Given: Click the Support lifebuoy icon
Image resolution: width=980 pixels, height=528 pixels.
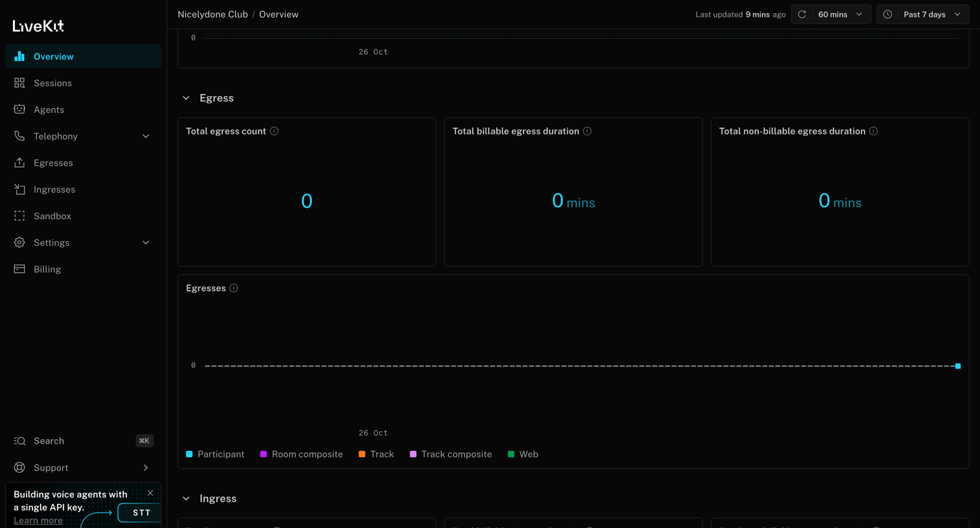Looking at the screenshot, I should click(19, 468).
